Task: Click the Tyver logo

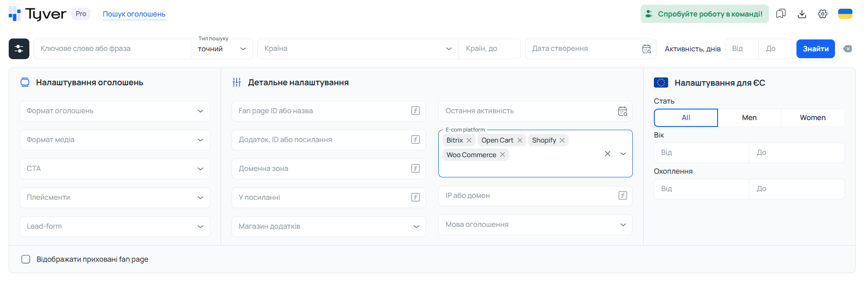Action: [38, 14]
